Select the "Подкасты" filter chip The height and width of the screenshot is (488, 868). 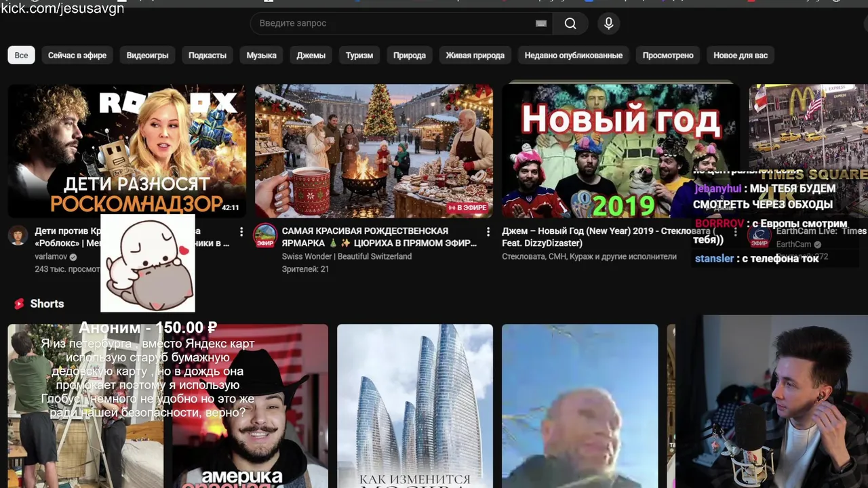[x=208, y=56]
